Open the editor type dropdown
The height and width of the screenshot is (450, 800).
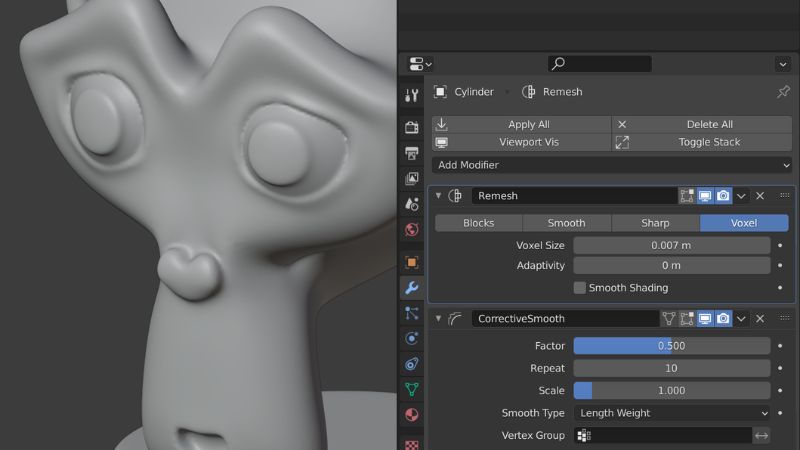coord(420,64)
